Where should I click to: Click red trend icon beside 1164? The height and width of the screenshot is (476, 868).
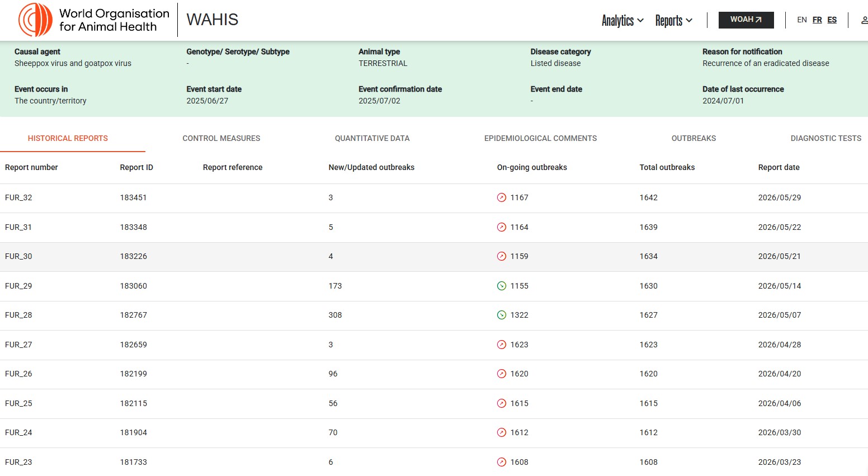click(502, 227)
